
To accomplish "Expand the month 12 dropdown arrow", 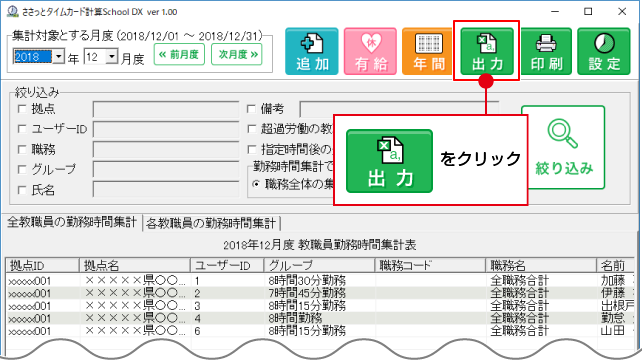I will pyautogui.click(x=112, y=56).
